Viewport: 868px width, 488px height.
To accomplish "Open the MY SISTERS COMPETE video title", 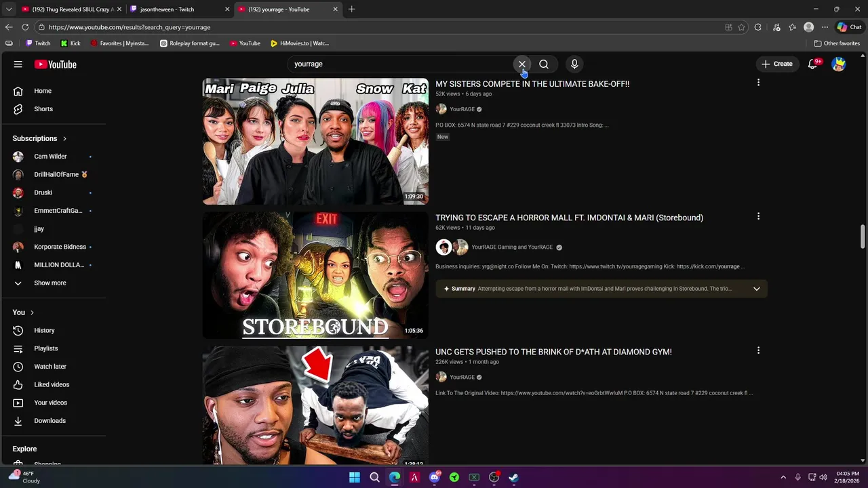I will (532, 84).
